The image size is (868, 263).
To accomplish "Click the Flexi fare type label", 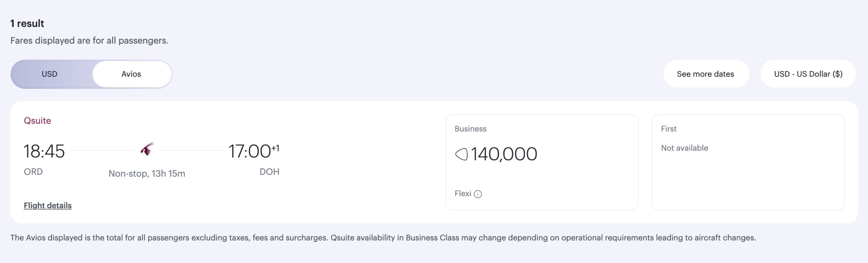I will coord(463,194).
